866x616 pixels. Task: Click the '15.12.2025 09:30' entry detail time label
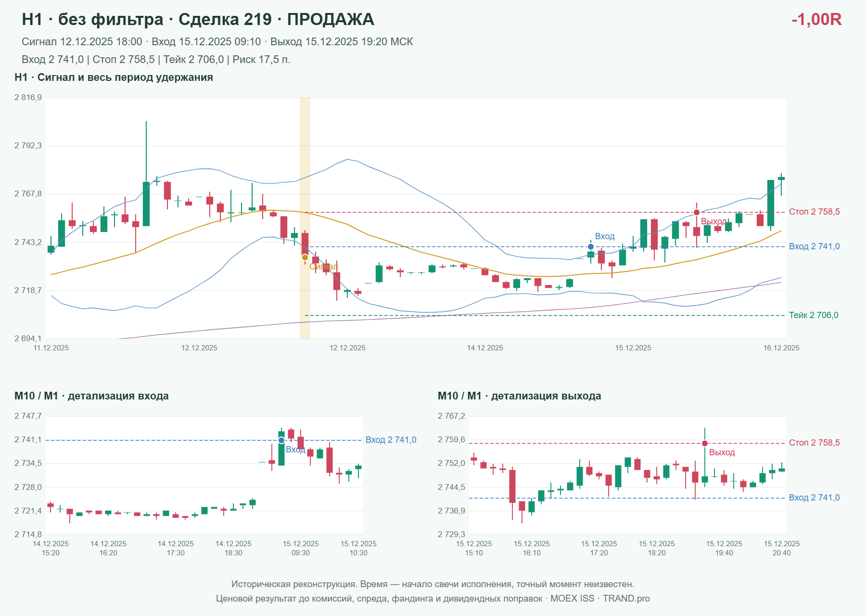[301, 548]
